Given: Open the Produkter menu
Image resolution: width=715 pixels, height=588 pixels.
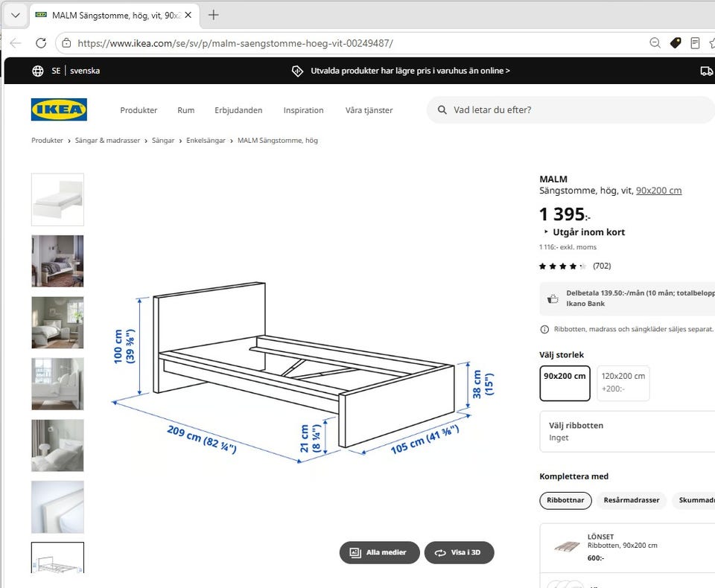Looking at the screenshot, I should [139, 110].
